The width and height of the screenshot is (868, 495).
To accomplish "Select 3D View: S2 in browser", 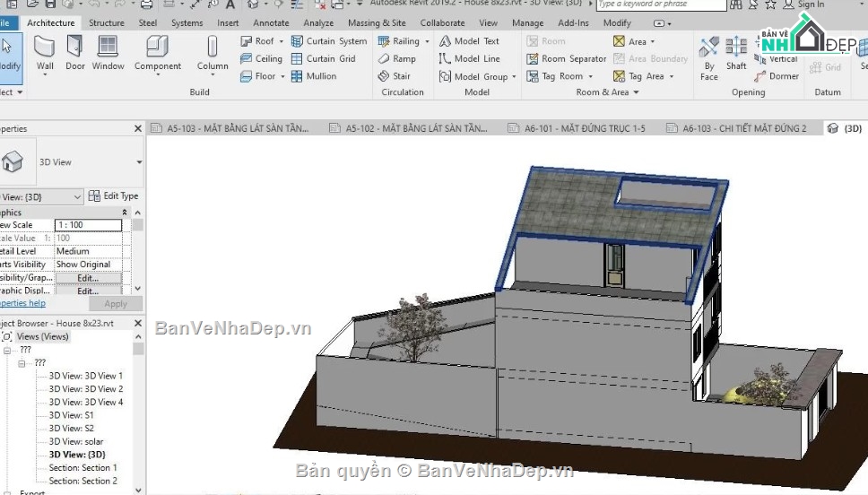I will click(x=72, y=428).
